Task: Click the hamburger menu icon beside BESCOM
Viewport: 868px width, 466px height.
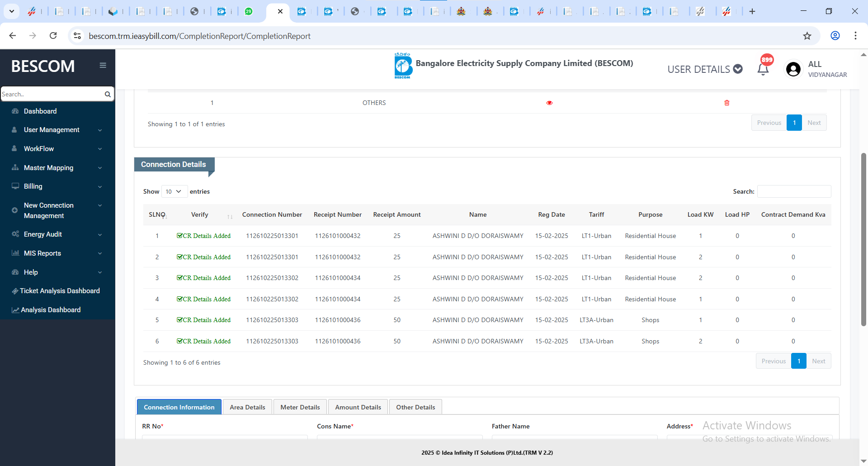Action: tap(103, 66)
